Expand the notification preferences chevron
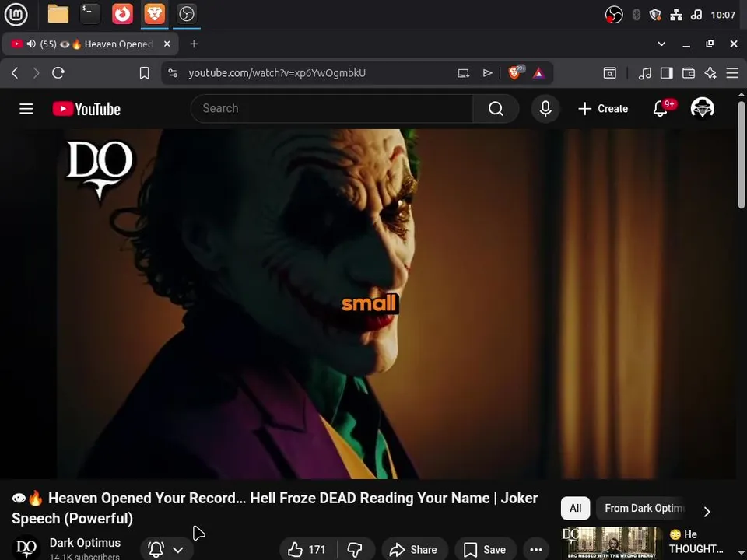Screen dimensions: 747x560 coord(178,550)
